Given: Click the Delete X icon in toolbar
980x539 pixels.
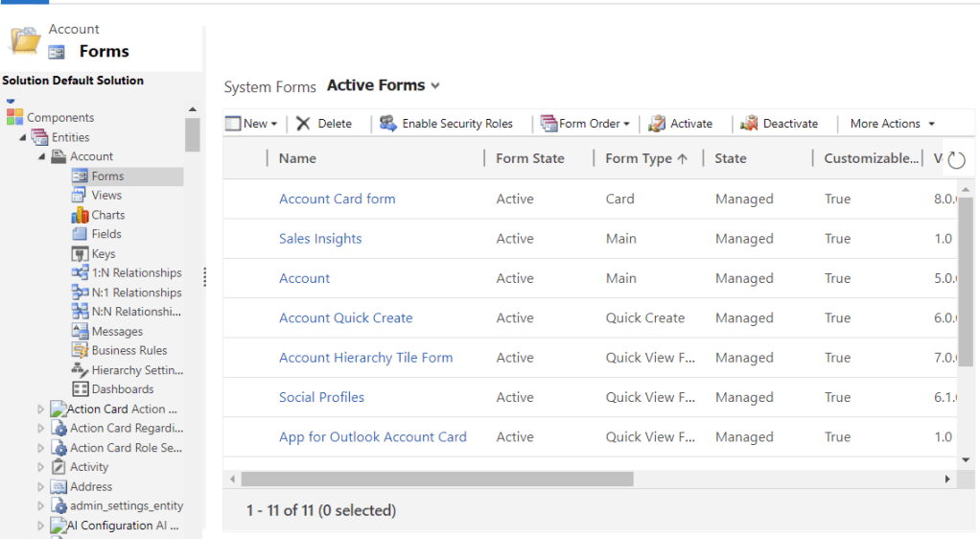Looking at the screenshot, I should click(x=303, y=124).
